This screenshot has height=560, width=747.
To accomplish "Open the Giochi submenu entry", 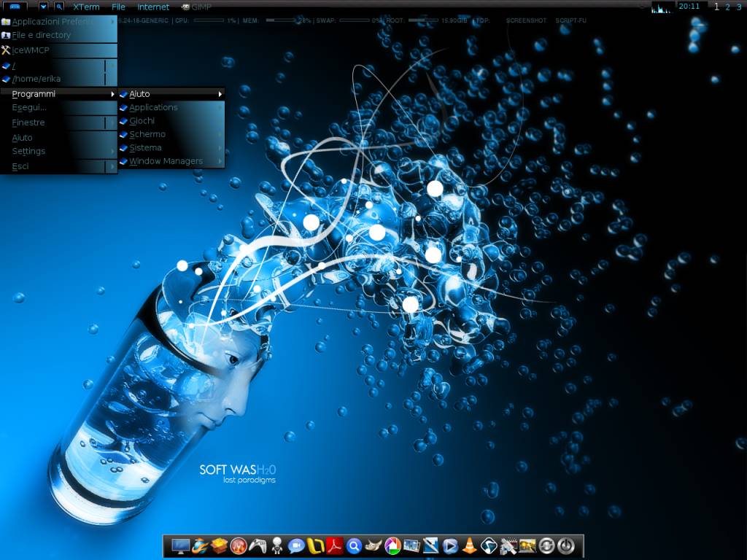I will coord(171,121).
